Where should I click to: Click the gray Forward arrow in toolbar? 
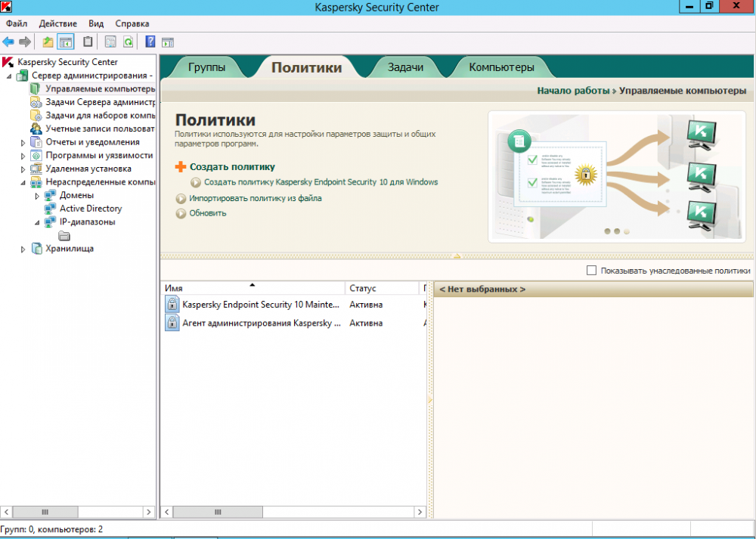25,42
